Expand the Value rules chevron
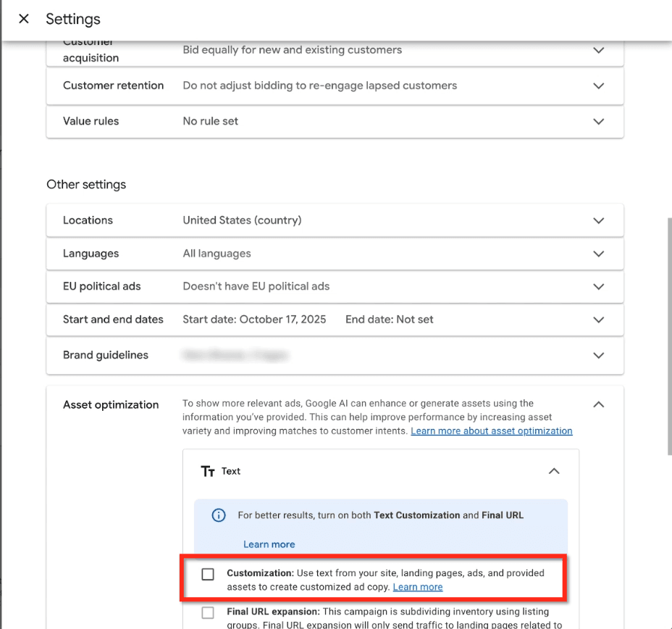Viewport: 672px width, 629px height. pos(599,121)
